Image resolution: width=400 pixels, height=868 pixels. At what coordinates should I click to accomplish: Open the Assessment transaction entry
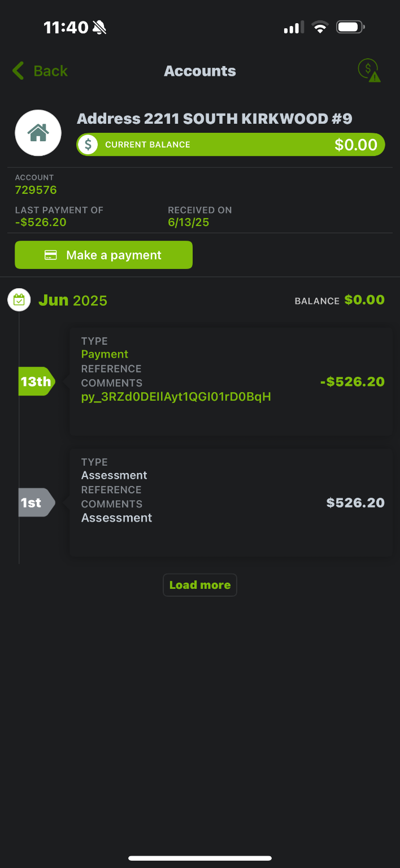[x=231, y=502]
